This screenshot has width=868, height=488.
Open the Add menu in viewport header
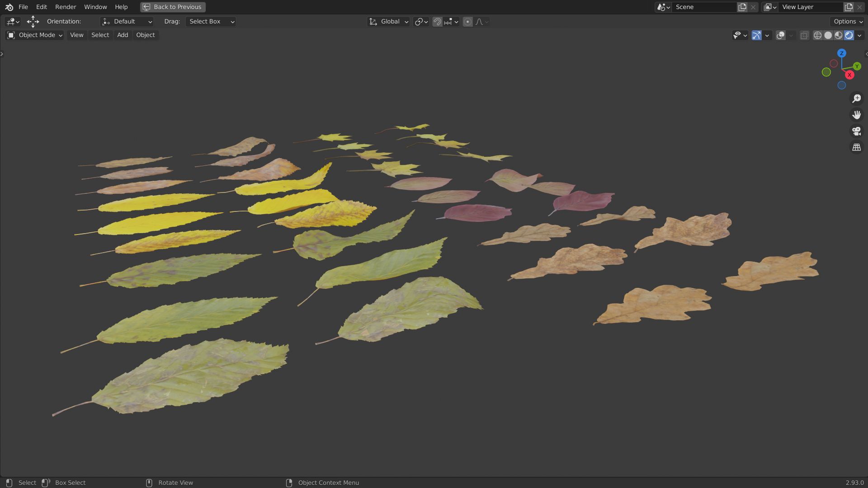[123, 35]
